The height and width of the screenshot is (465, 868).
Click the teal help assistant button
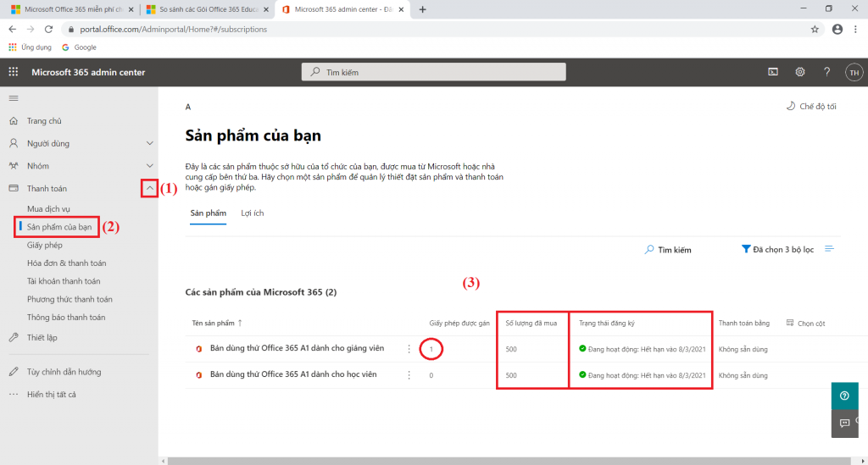pyautogui.click(x=845, y=396)
